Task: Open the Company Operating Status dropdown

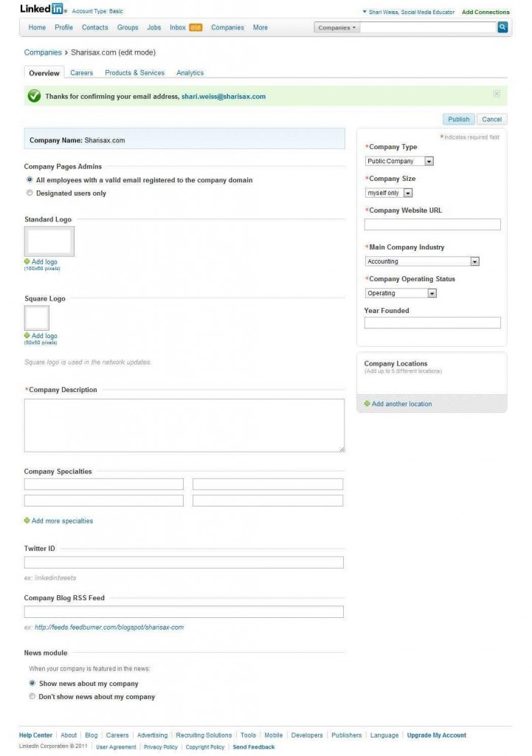Action: [x=401, y=293]
